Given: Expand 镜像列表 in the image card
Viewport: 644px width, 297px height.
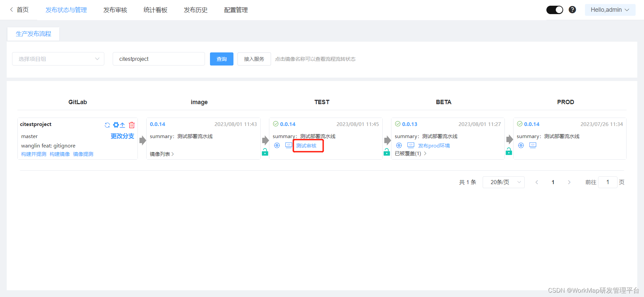Looking at the screenshot, I should 162,154.
